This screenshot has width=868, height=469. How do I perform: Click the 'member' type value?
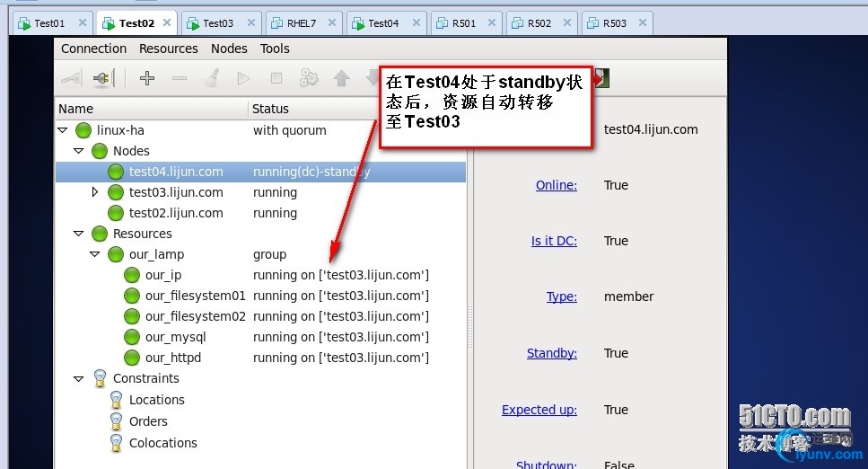click(x=628, y=296)
